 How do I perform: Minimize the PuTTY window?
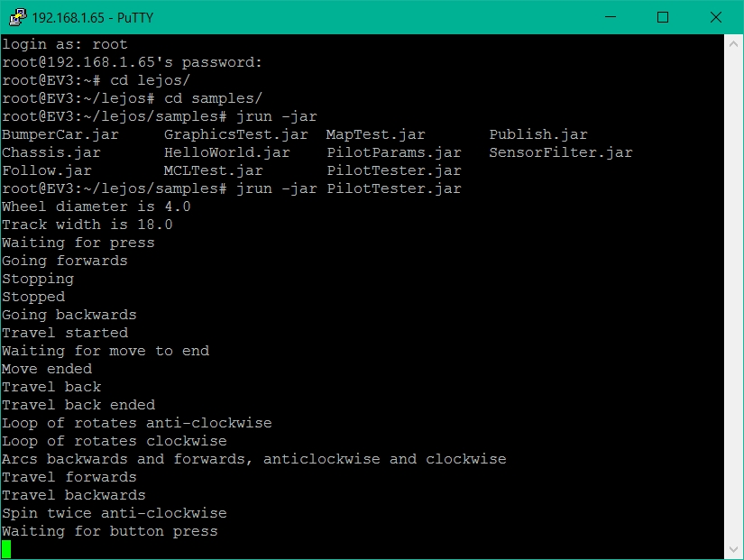pyautogui.click(x=611, y=17)
